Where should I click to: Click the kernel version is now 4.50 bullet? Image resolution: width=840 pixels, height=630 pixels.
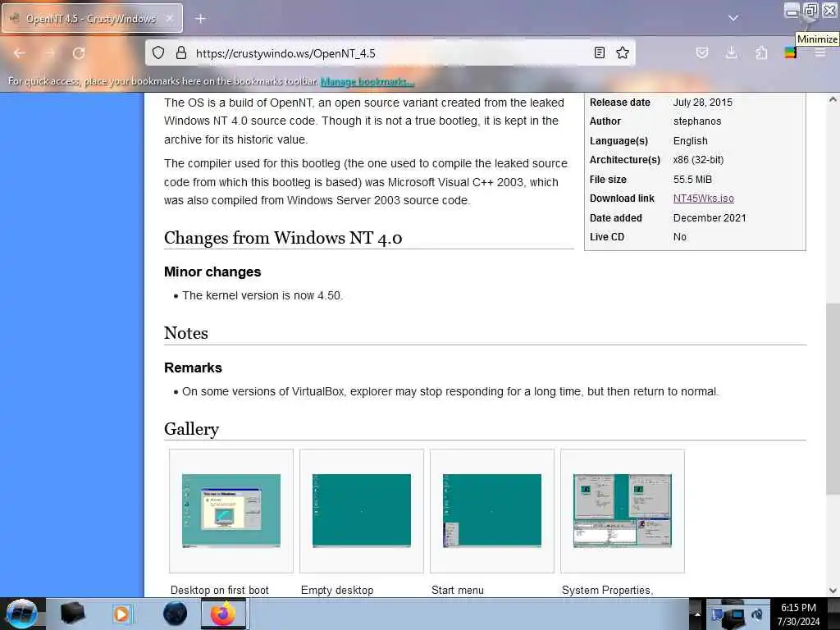click(262, 295)
